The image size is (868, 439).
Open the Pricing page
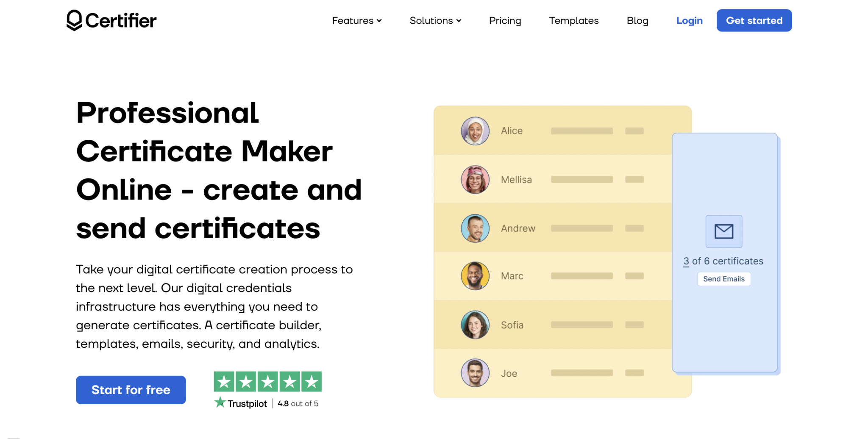point(505,20)
